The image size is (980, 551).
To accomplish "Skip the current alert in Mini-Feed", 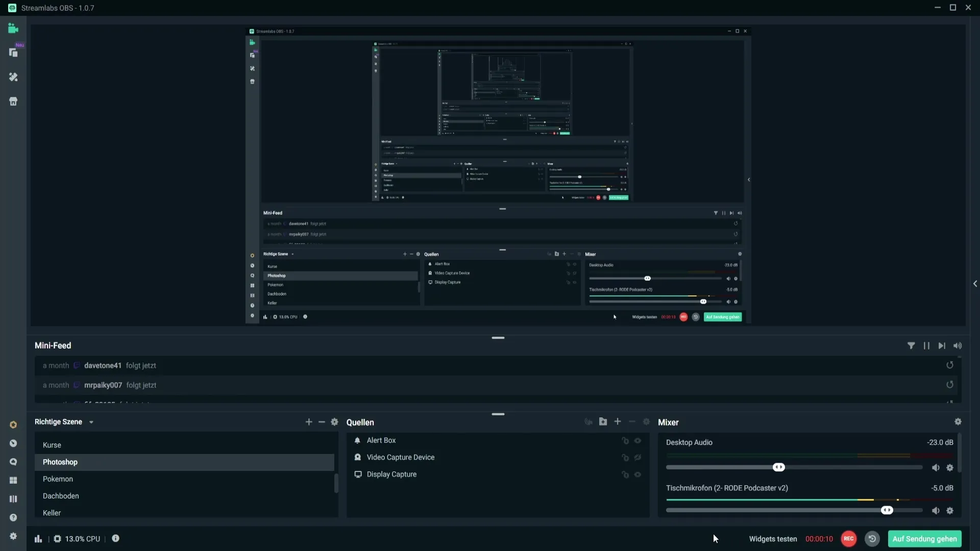I will [x=942, y=346].
